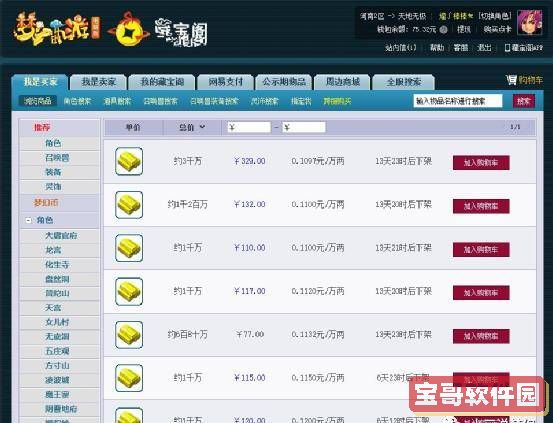The image size is (553, 423).
Task: Open the 全服搜索 tab
Action: pyautogui.click(x=403, y=82)
